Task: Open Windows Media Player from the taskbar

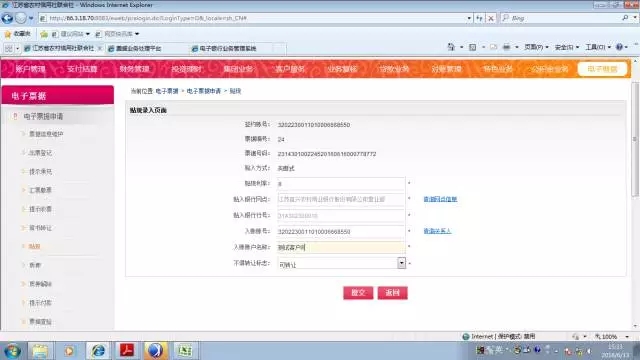Action: [x=69, y=351]
